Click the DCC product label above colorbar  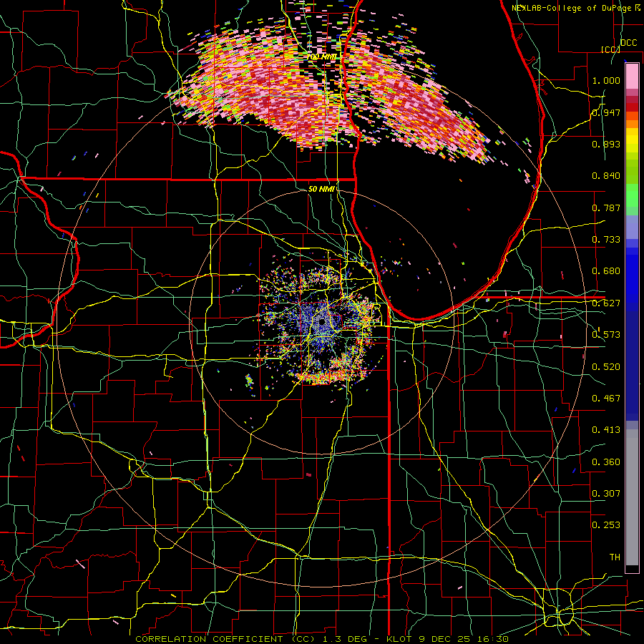click(628, 43)
